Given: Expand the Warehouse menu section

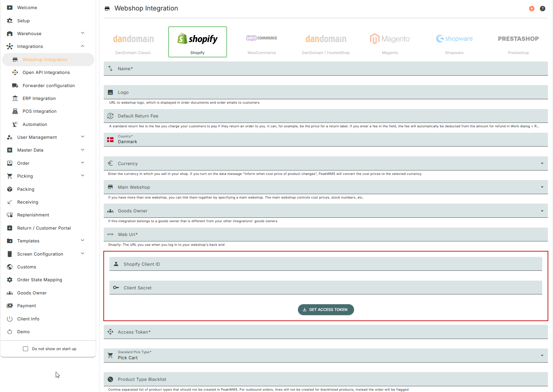Looking at the screenshot, I should pyautogui.click(x=82, y=33).
